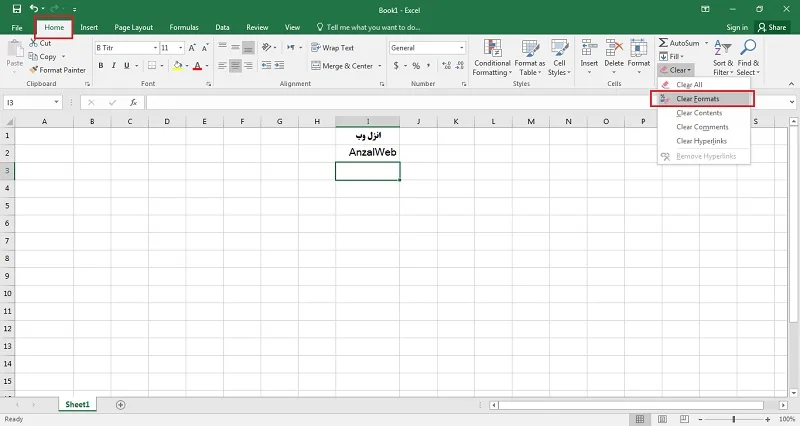Toggle Italic formatting

pos(113,65)
